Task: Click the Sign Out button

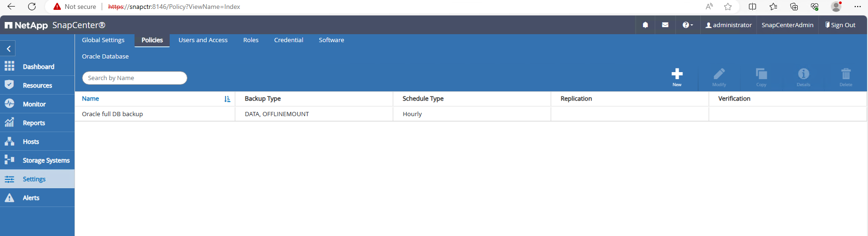Action: (840, 25)
